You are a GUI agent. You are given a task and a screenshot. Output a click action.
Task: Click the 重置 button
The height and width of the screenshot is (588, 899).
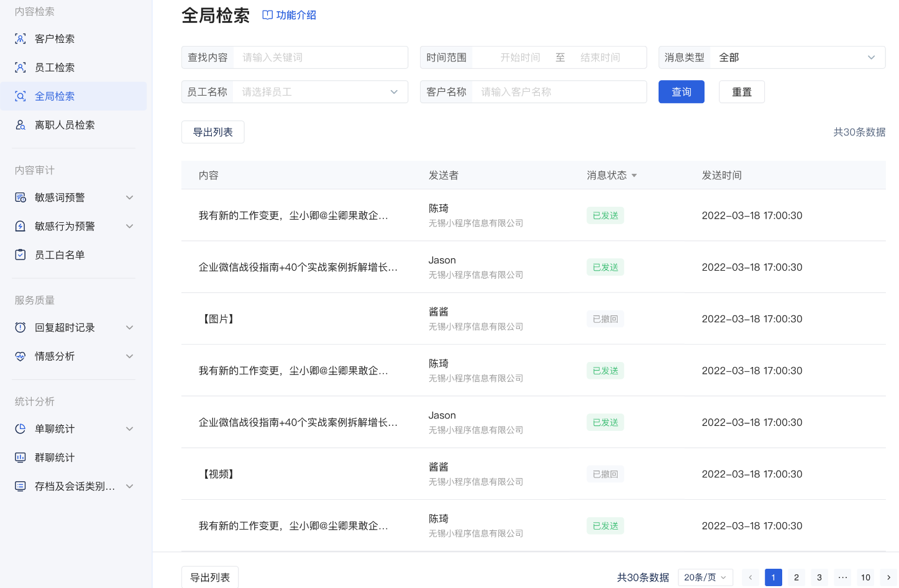742,92
